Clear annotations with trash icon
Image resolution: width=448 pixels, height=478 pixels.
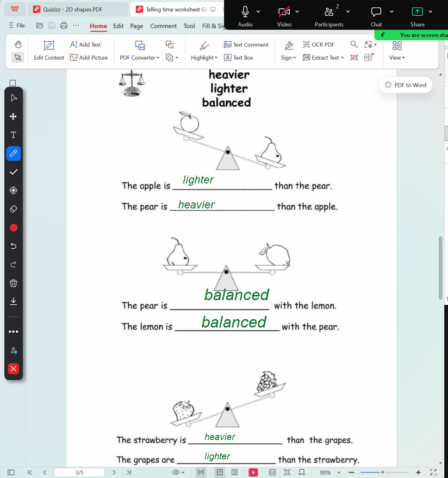coord(13,283)
